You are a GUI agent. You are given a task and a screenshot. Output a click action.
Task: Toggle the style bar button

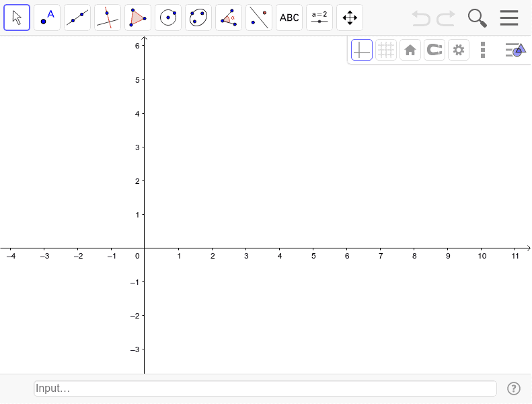[515, 50]
